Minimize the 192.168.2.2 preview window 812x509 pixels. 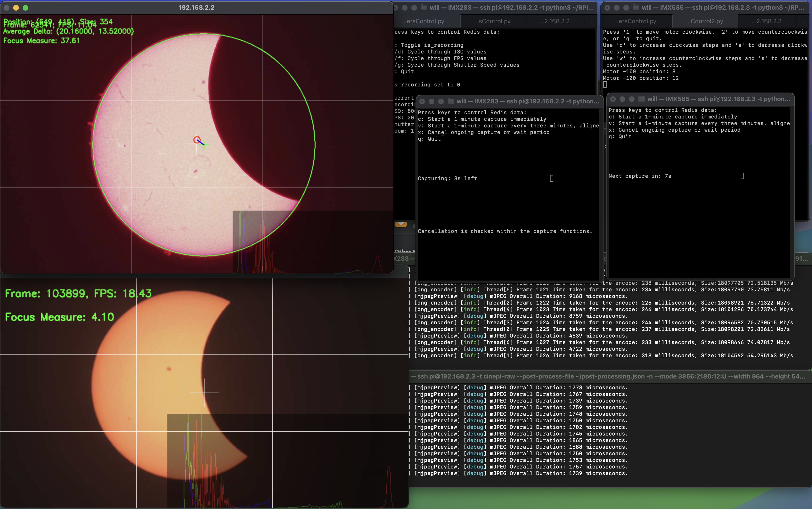[16, 7]
